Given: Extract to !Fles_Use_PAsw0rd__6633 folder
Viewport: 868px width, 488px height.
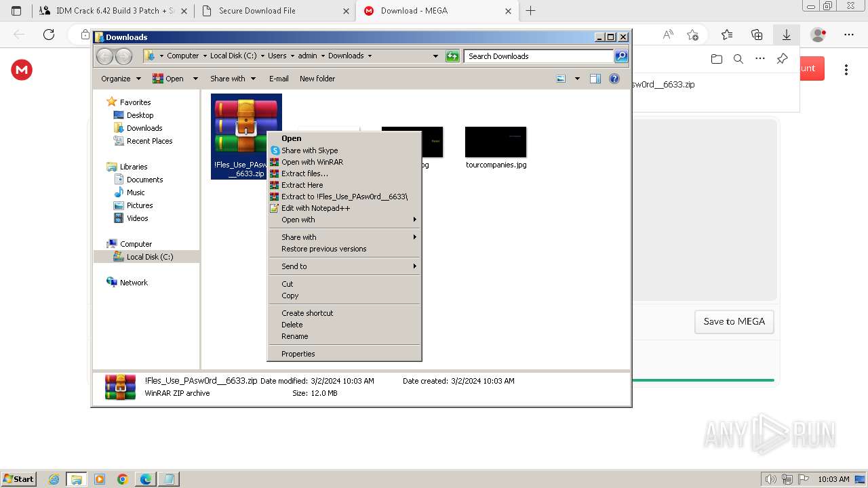Looking at the screenshot, I should coord(344,197).
